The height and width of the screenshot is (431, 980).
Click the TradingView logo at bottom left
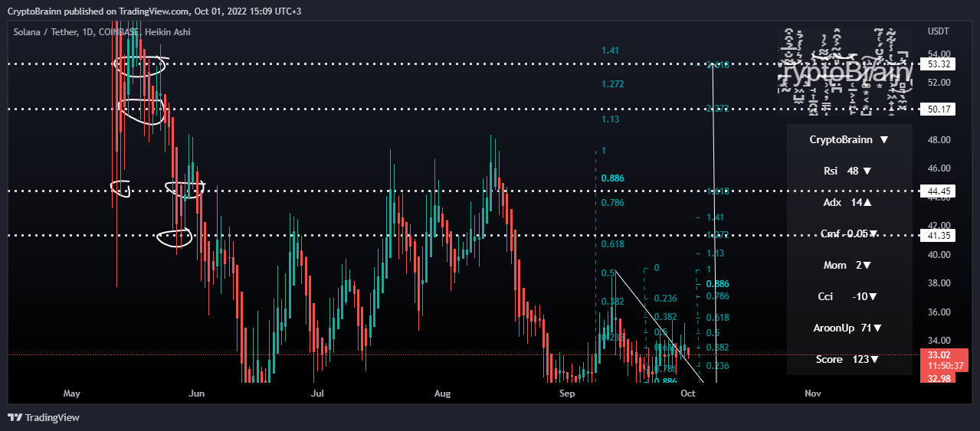(44, 417)
